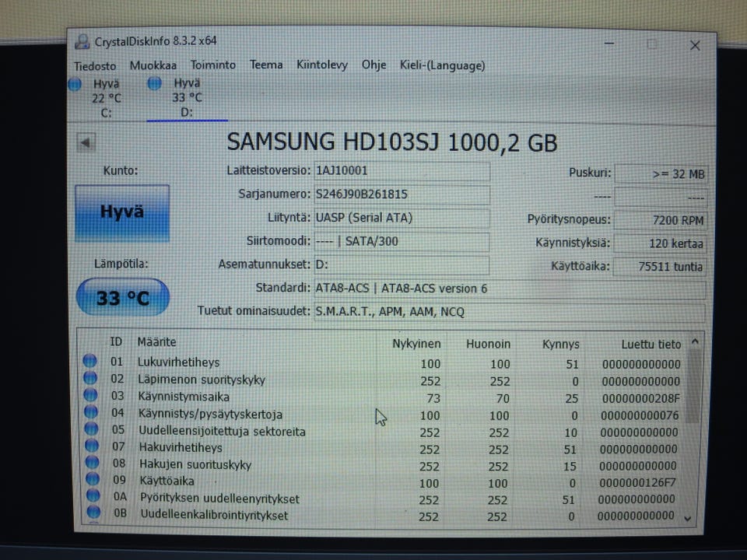Viewport: 747px width, 560px height.
Task: Select the Läpimenon suorityskyky attribute text
Action: [x=202, y=380]
